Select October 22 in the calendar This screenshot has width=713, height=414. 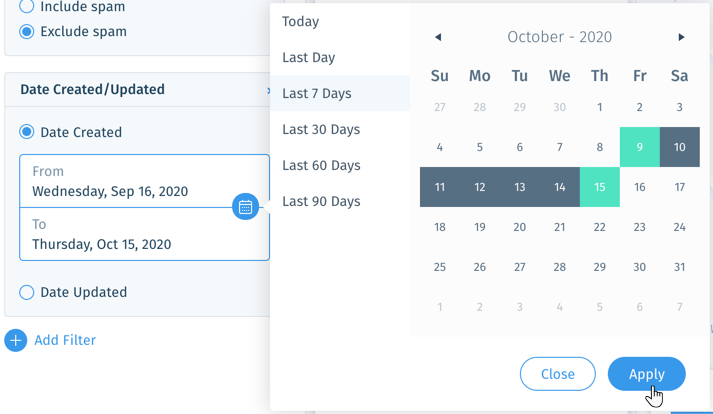coord(599,227)
